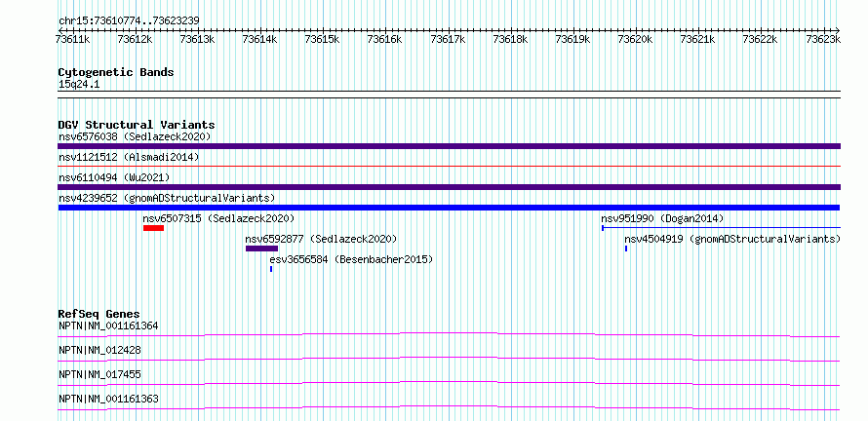
Task: Select the tiny blue esv3656584 marker
Action: [x=271, y=269]
